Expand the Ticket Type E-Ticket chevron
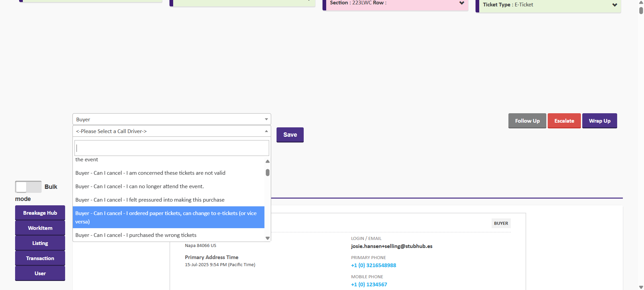Image resolution: width=644 pixels, height=290 pixels. (x=614, y=5)
